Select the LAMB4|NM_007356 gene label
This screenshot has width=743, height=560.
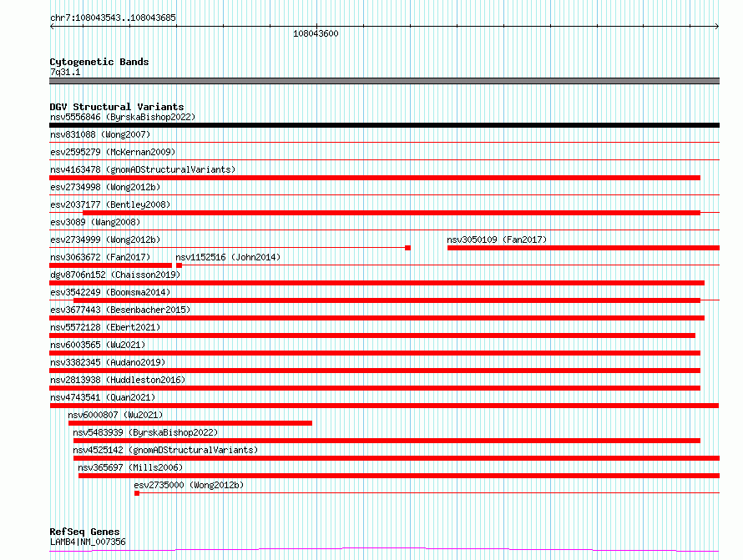88,542
